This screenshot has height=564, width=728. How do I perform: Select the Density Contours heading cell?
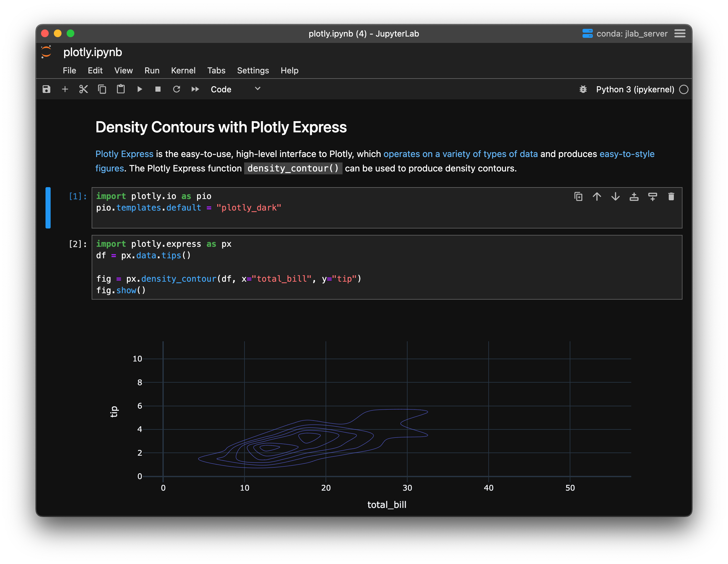(221, 127)
